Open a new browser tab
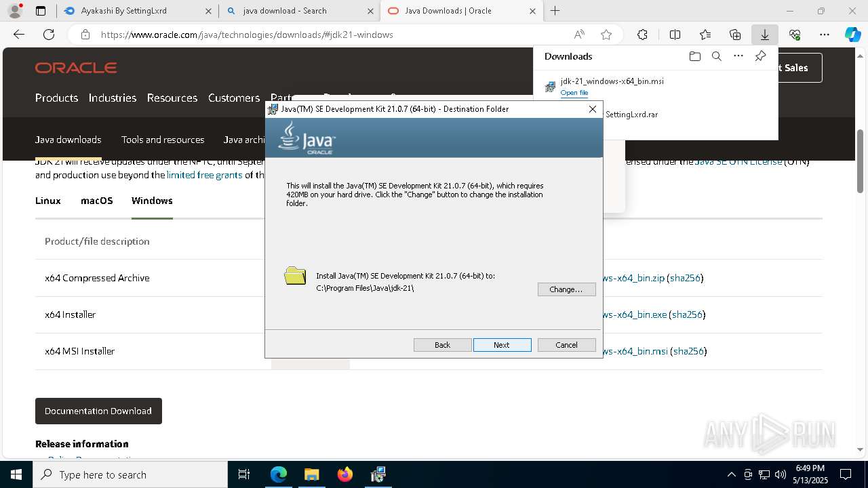 tap(555, 11)
